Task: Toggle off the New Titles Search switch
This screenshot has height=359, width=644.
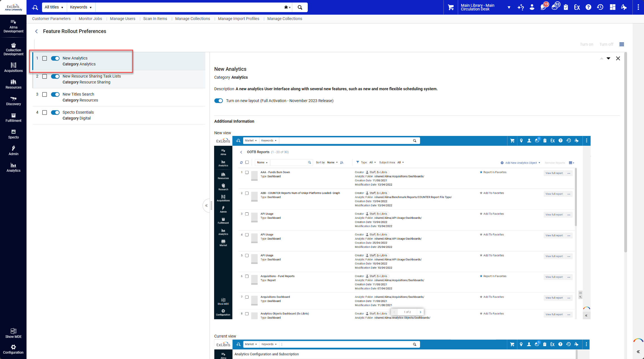Action: (x=55, y=94)
